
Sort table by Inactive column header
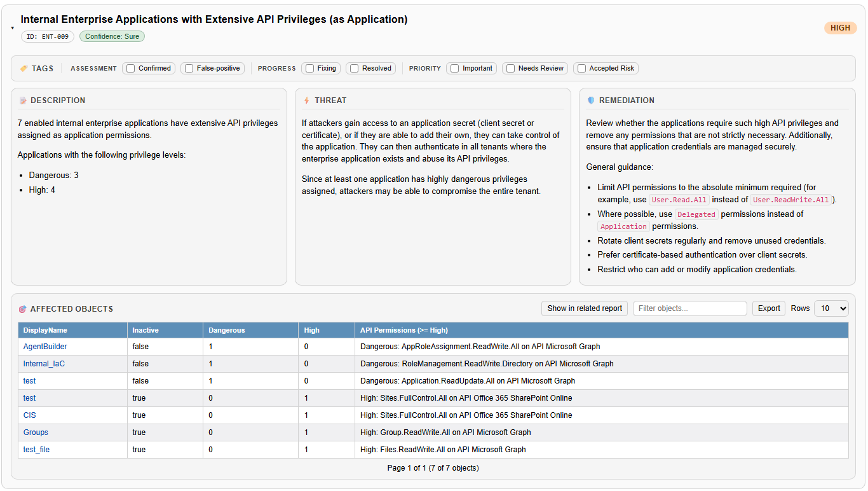coord(146,330)
